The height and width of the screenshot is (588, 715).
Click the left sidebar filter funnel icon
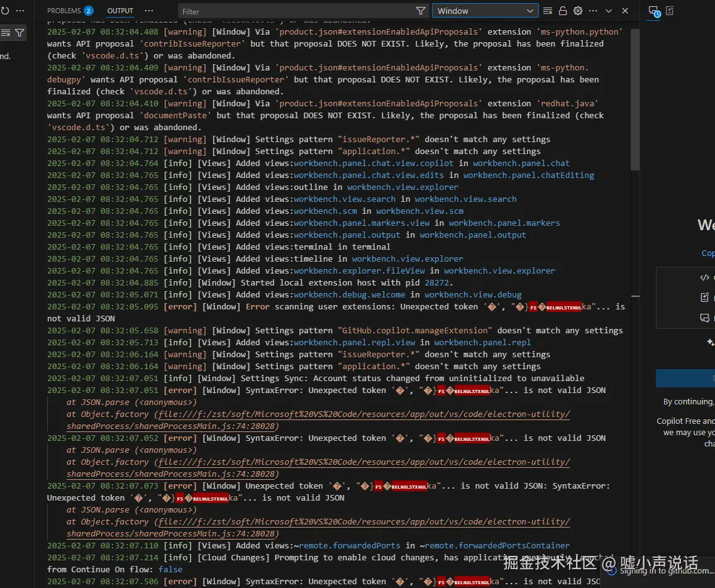point(19,33)
